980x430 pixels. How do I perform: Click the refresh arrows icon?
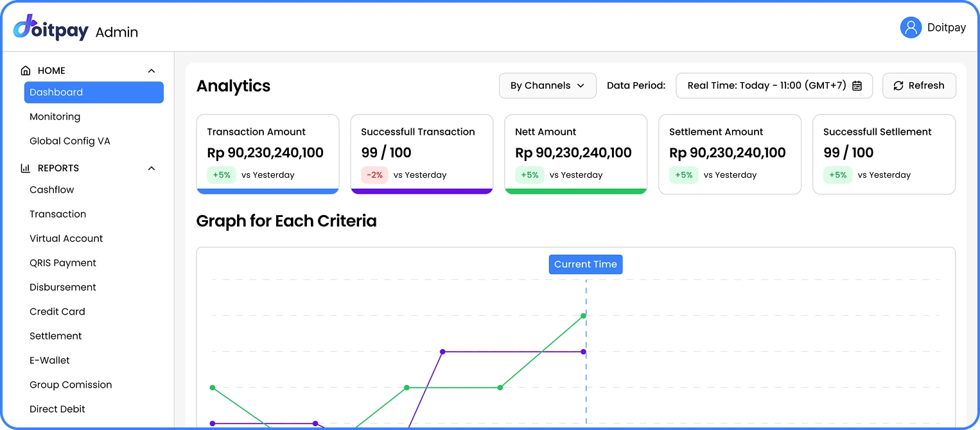coord(898,85)
